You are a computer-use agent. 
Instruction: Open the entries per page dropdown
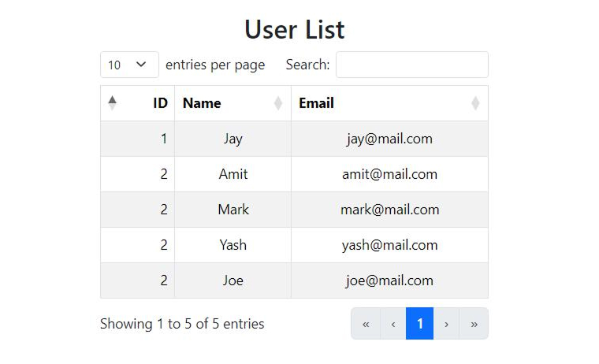(129, 65)
